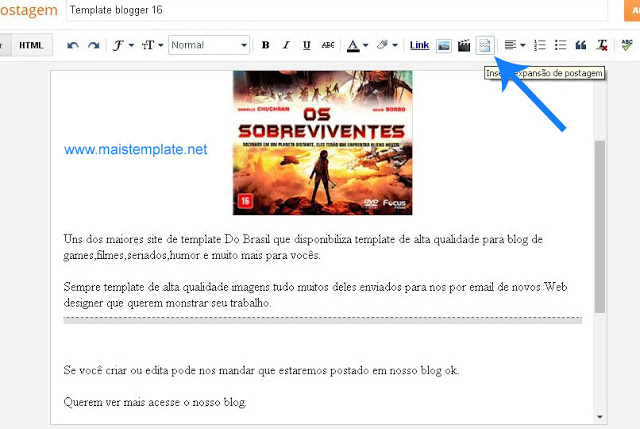Screen dimensions: 640x429
Task: Remove formatting from the selected text
Action: coord(602,45)
